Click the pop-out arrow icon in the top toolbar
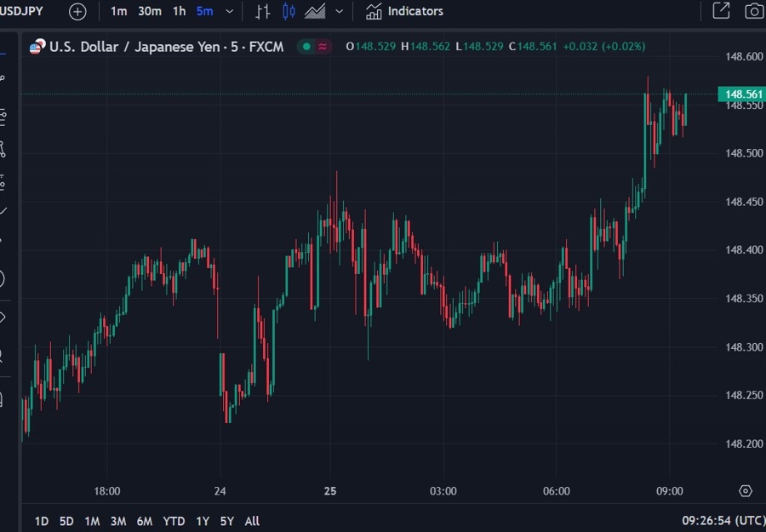 [721, 11]
